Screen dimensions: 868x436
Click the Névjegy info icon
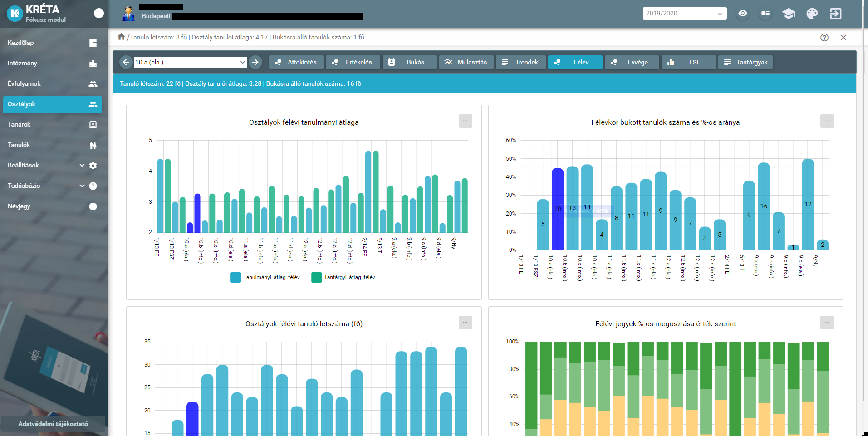click(x=93, y=206)
